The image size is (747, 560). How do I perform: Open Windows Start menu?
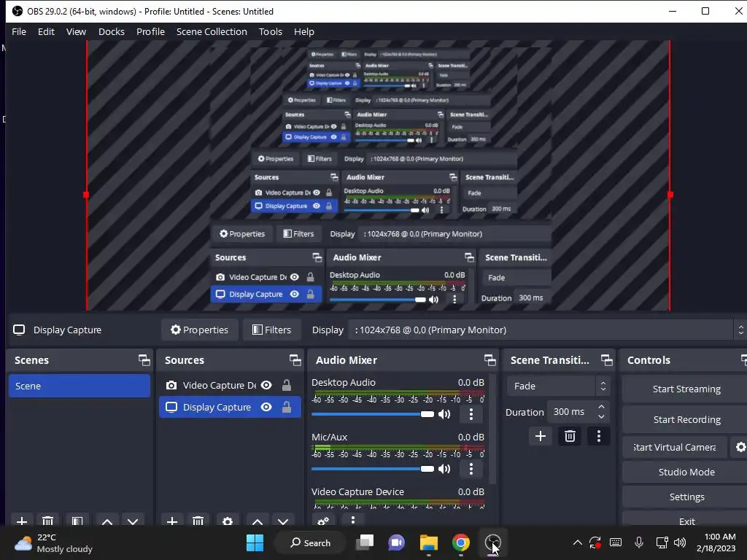tap(255, 542)
